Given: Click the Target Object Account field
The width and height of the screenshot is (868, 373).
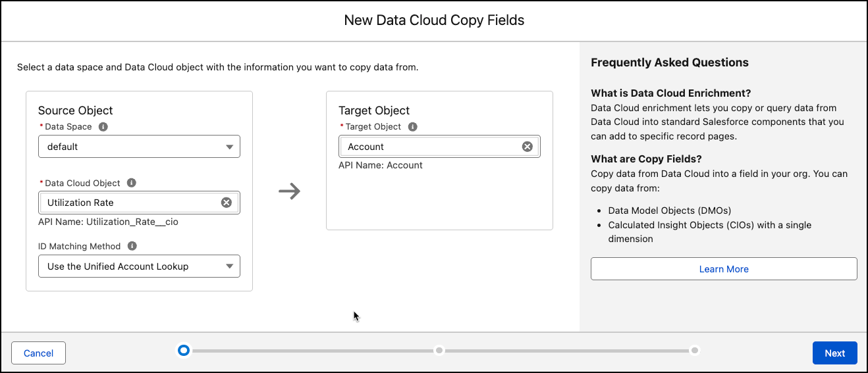Looking at the screenshot, I should (x=431, y=147).
